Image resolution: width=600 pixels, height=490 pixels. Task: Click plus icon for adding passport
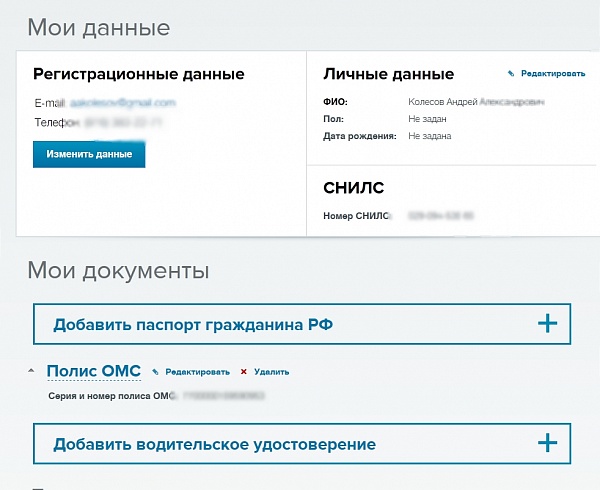[x=547, y=324]
